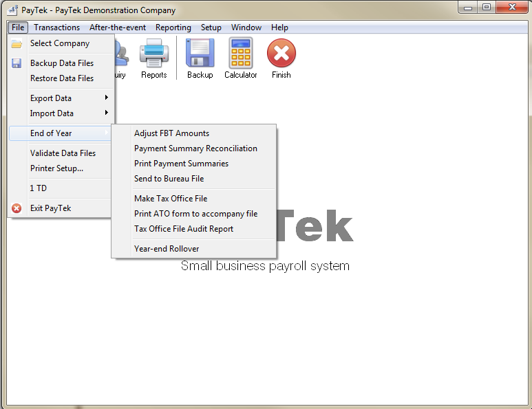Choose Backup Data Files
The height and width of the screenshot is (409, 532).
tap(61, 63)
